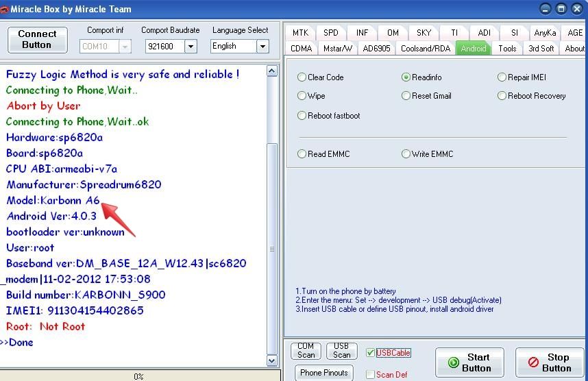Toggle the USBCable checkbox

pos(370,352)
